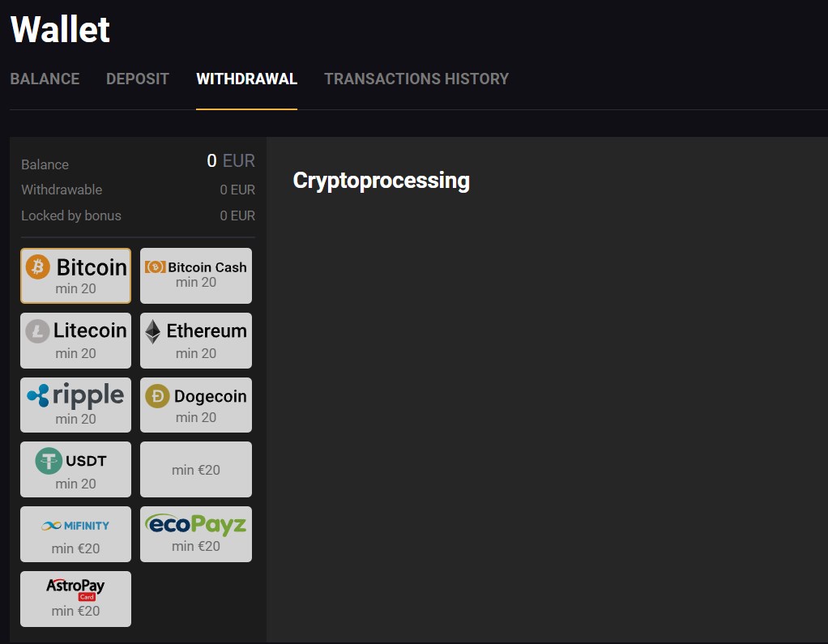
Task: Open the Deposit tab
Action: (x=137, y=79)
